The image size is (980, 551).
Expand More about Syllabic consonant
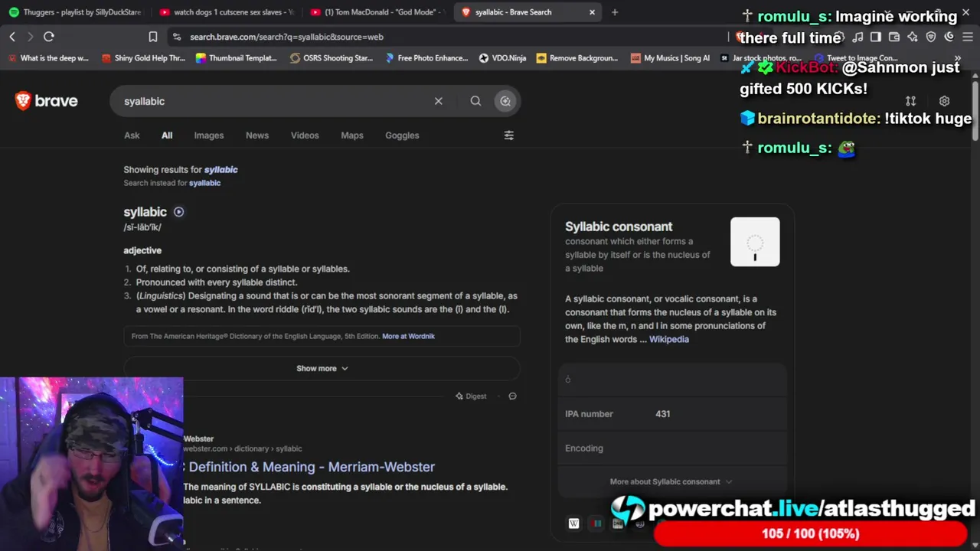[x=671, y=481]
